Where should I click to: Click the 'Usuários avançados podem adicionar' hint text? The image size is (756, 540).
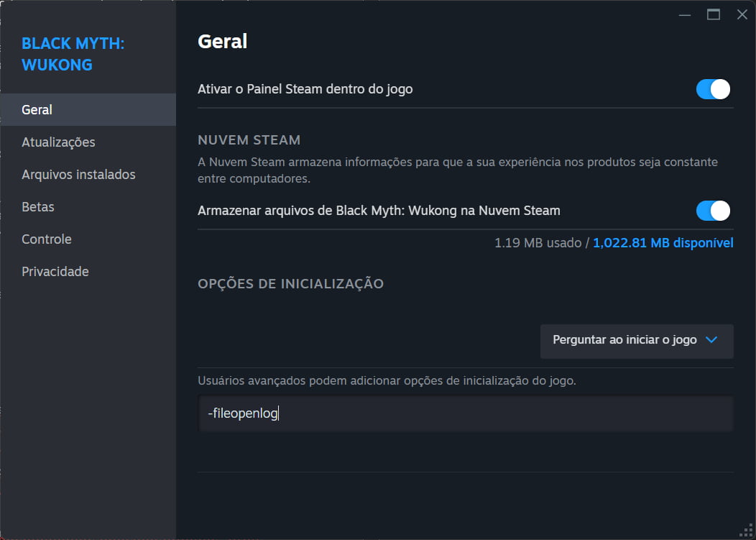[387, 381]
